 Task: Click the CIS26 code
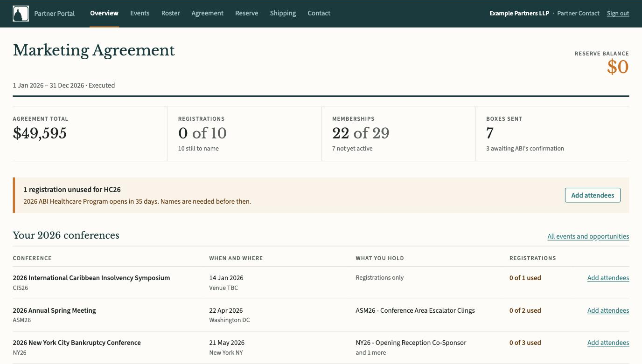(21, 288)
